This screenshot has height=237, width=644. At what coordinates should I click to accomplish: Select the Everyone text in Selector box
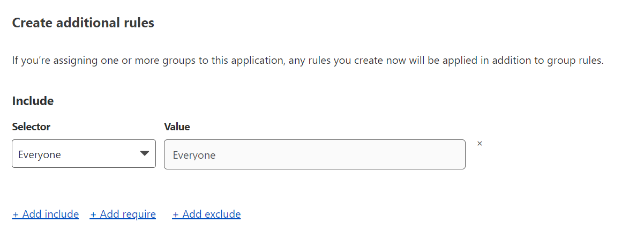(x=40, y=155)
